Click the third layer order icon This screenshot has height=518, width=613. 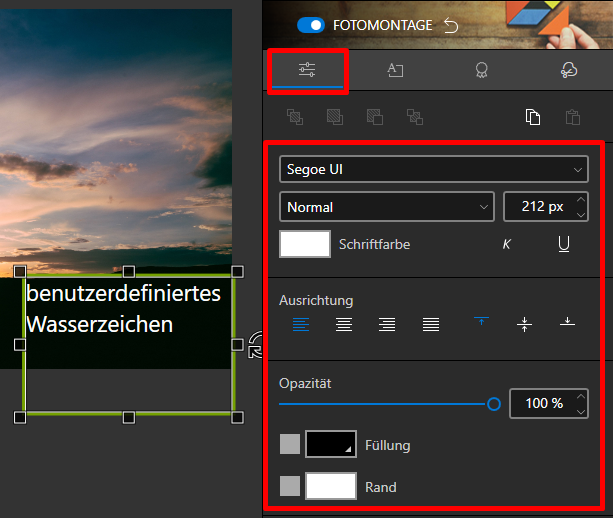(x=375, y=117)
